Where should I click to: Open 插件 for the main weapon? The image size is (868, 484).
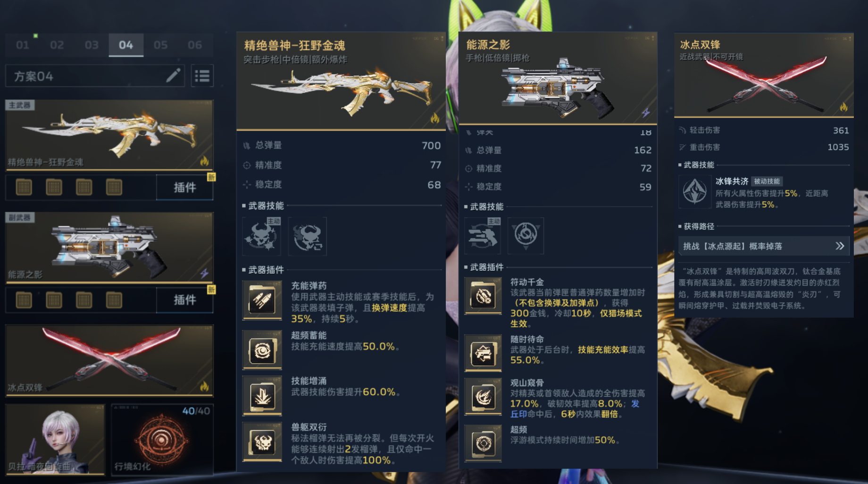[x=184, y=187]
